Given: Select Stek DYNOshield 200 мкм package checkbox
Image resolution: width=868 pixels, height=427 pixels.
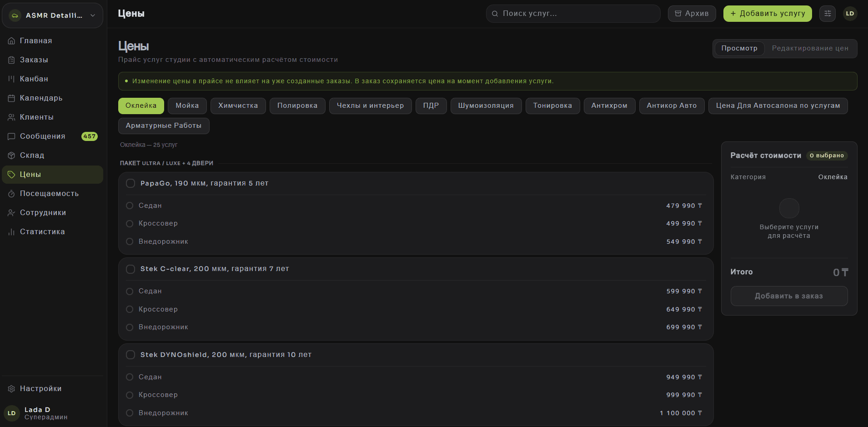Looking at the screenshot, I should pyautogui.click(x=130, y=355).
